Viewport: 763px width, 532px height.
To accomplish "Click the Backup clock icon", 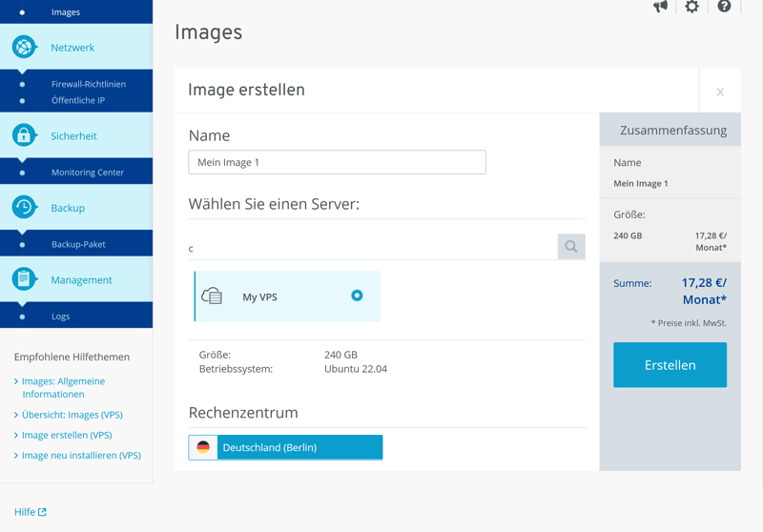I will 24,207.
